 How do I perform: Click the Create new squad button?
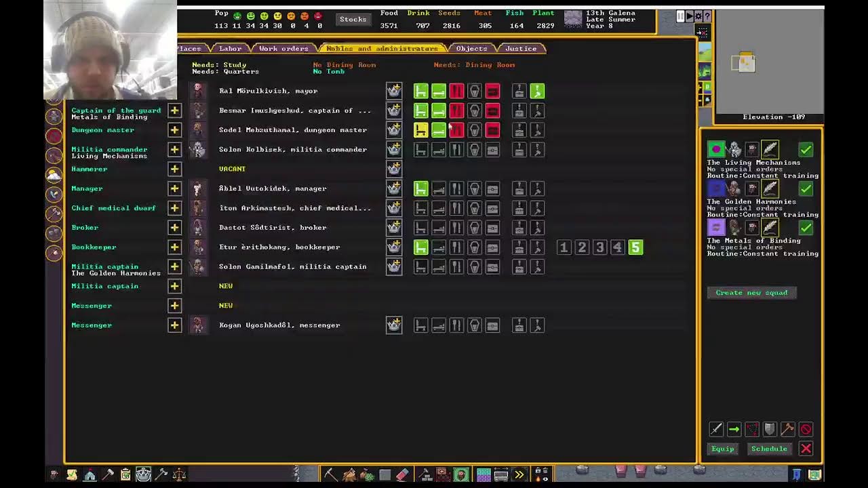pyautogui.click(x=751, y=293)
